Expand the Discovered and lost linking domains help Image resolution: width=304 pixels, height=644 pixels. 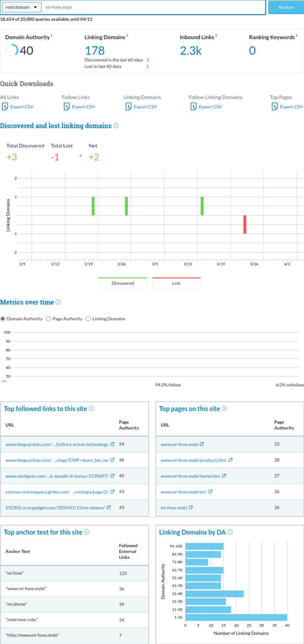(x=116, y=125)
